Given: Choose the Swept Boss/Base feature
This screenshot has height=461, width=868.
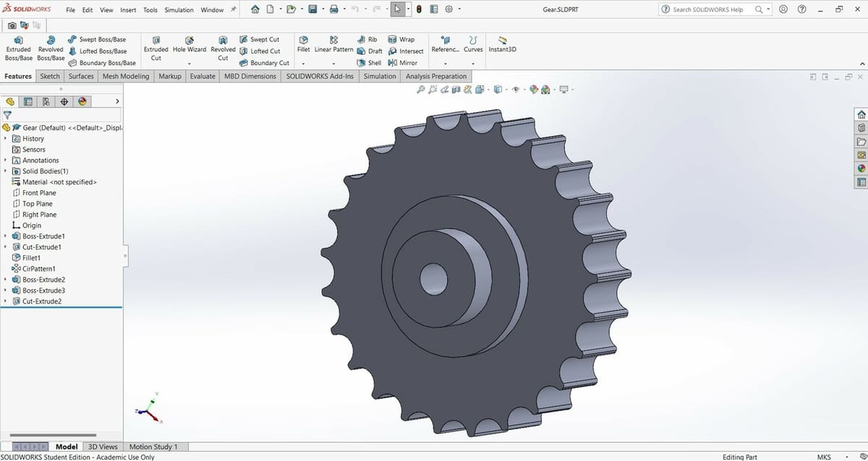Looking at the screenshot, I should click(97, 40).
